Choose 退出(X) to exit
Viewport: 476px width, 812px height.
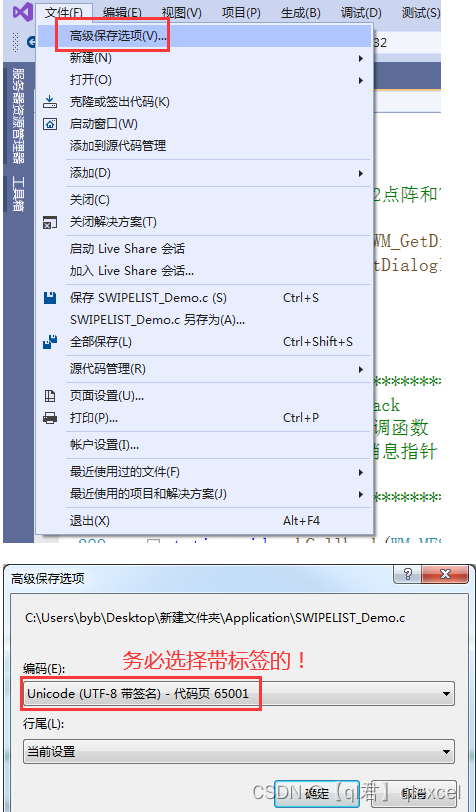[205, 521]
